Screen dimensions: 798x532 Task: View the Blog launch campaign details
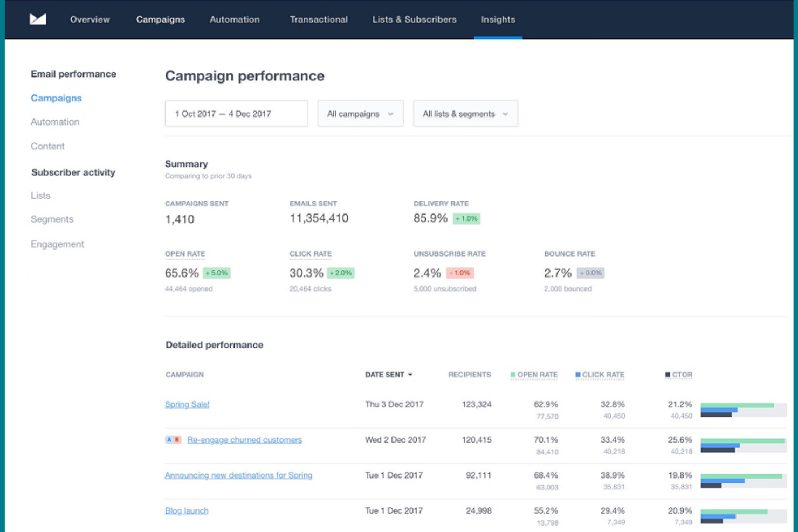pyautogui.click(x=187, y=510)
